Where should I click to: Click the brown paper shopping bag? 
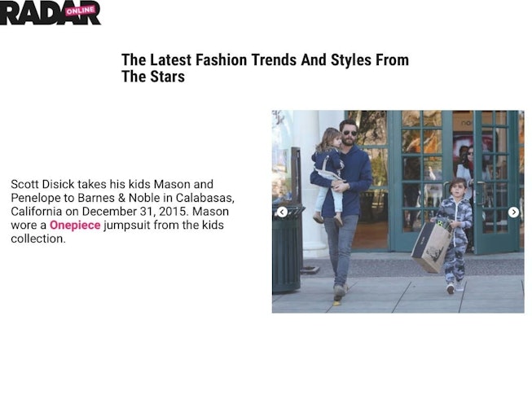(431, 247)
